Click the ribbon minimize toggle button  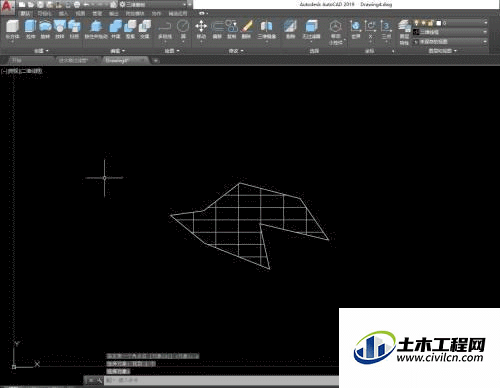[x=202, y=13]
